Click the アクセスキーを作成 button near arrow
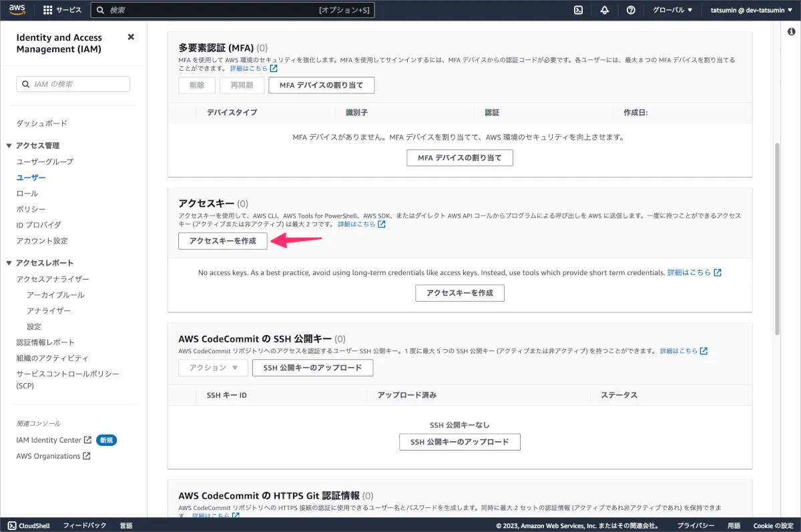Image resolution: width=801 pixels, height=532 pixels. [222, 240]
